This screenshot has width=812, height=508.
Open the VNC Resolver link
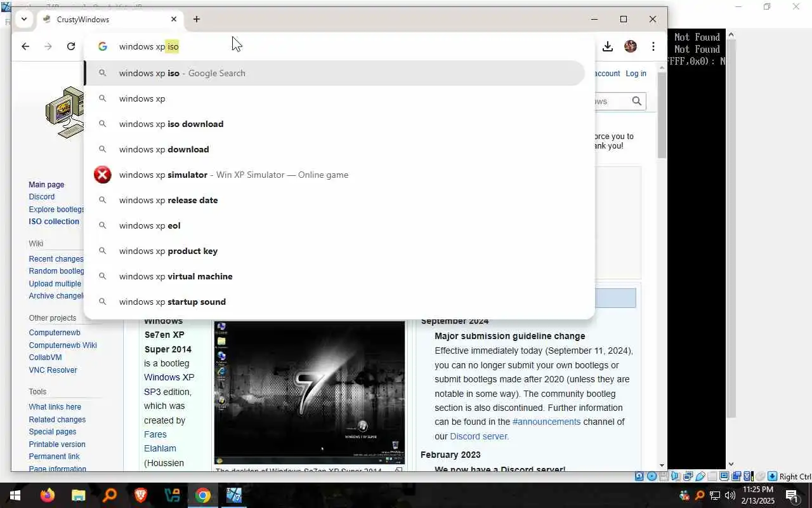click(x=53, y=370)
